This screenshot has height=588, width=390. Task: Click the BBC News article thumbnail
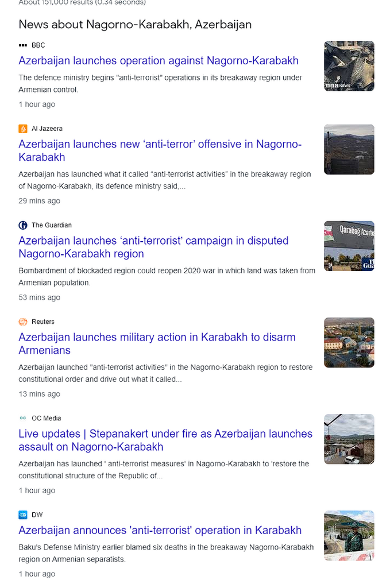tap(349, 66)
